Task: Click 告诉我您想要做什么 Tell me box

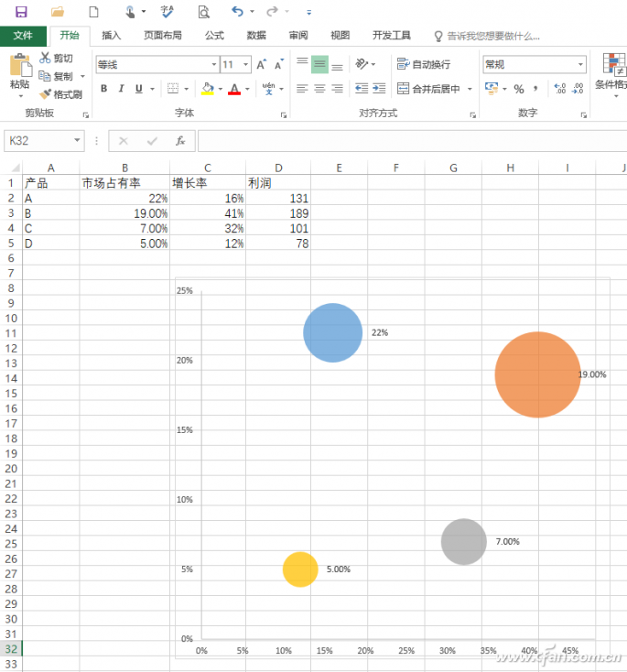Action: coord(487,36)
